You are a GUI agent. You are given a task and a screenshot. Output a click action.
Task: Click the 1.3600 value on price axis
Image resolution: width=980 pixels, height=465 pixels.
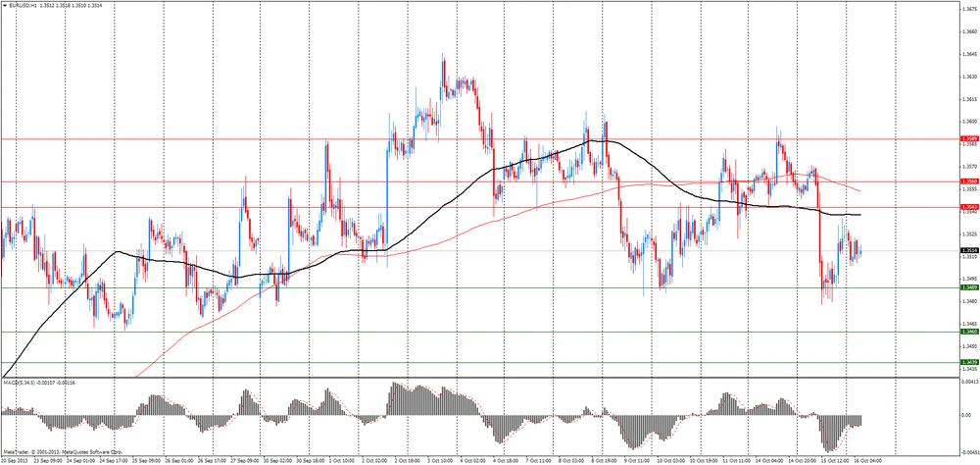(969, 122)
